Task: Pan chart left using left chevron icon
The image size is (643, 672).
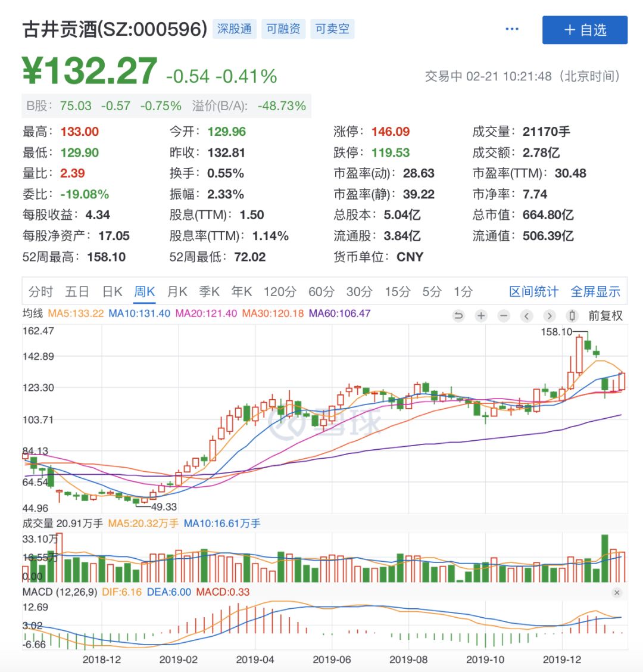Action: pos(526,316)
